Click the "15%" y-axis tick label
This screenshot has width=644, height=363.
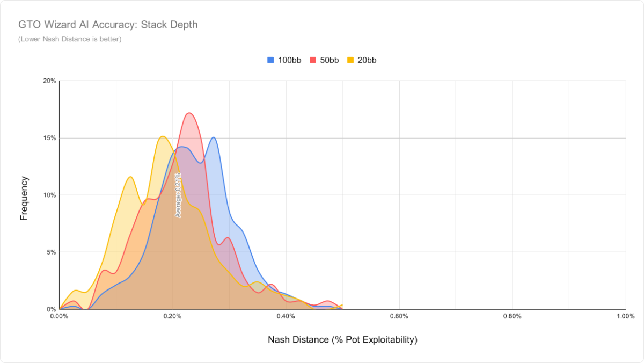49,138
